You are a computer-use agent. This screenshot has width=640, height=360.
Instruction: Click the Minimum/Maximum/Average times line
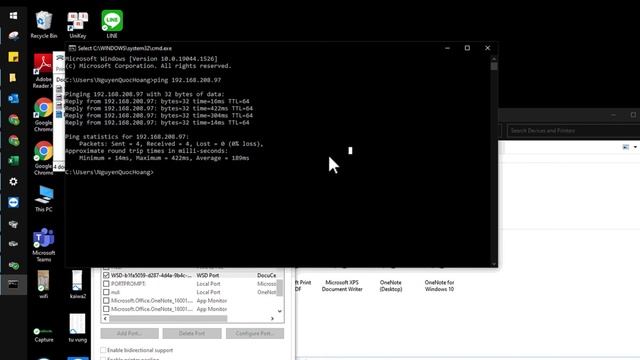(164, 158)
